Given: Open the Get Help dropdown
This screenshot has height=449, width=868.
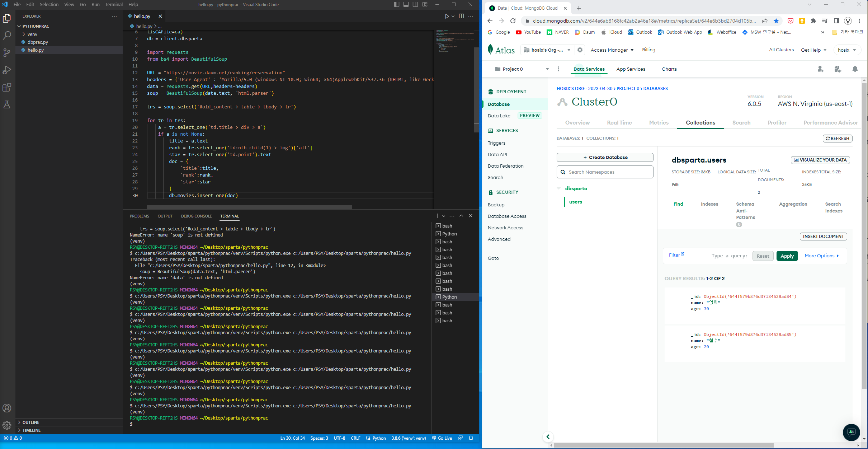Looking at the screenshot, I should 813,50.
